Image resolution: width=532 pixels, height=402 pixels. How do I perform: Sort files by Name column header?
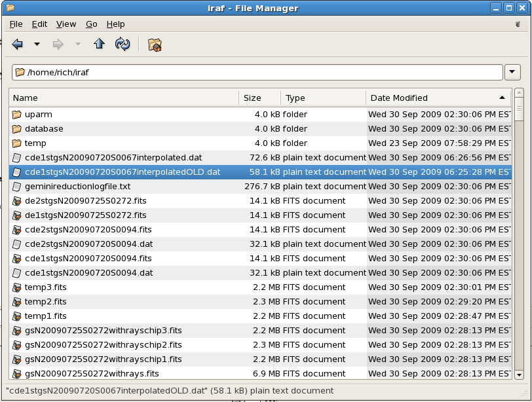[x=124, y=98]
